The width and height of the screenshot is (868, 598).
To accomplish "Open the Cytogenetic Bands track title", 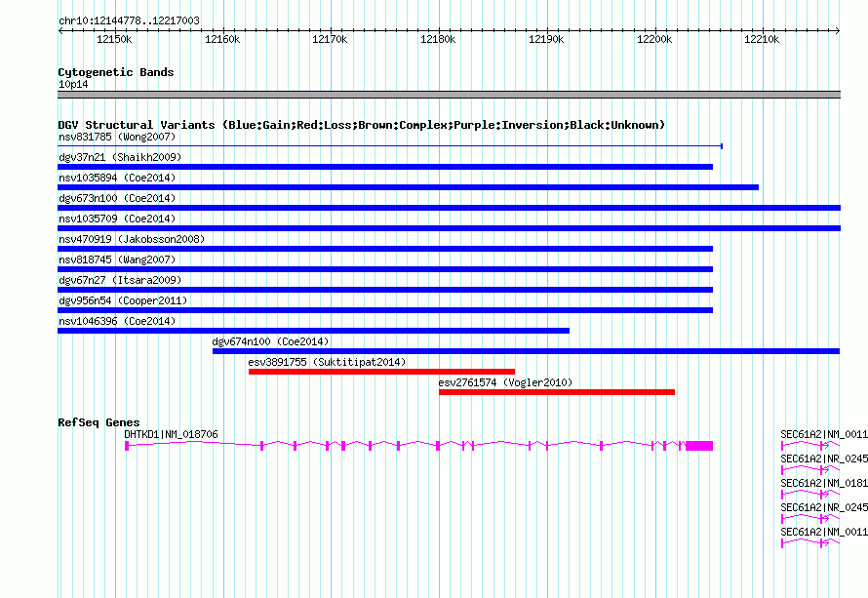I will point(116,72).
